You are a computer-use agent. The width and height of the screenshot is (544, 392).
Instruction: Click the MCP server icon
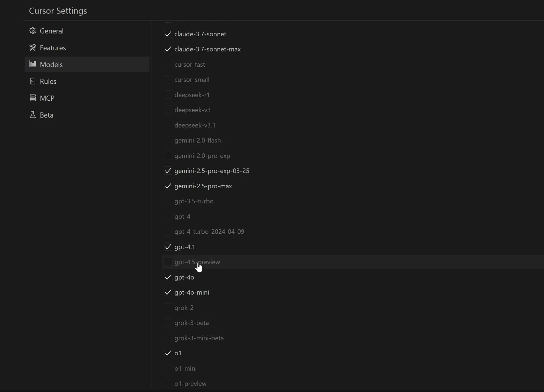pyautogui.click(x=33, y=98)
